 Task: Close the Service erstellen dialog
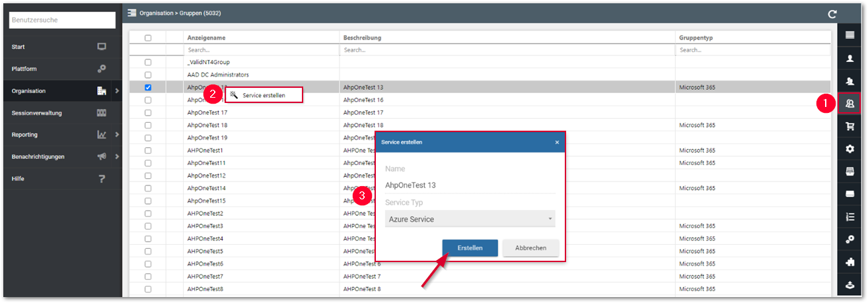click(557, 142)
